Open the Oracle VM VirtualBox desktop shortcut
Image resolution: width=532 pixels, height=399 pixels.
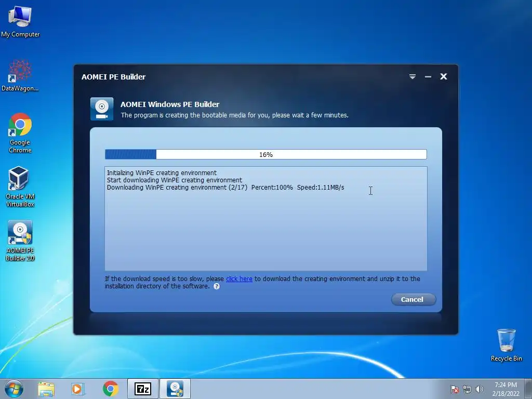pyautogui.click(x=20, y=187)
